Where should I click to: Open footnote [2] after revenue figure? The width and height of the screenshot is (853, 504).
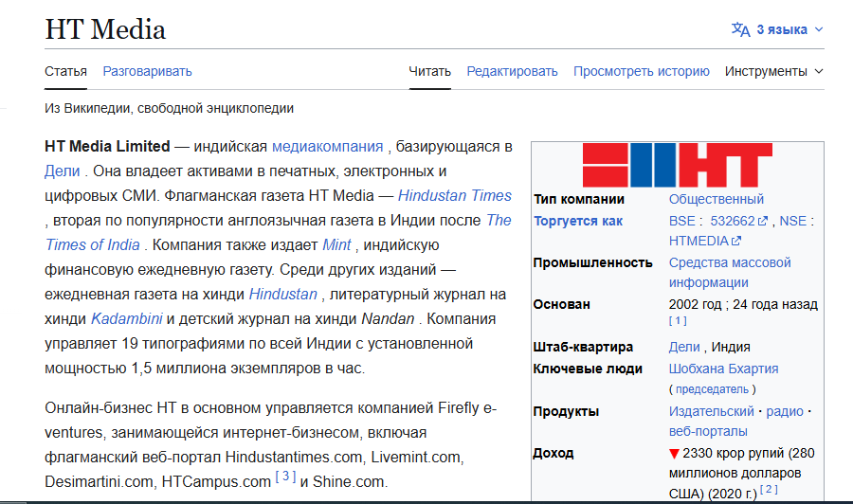pyautogui.click(x=769, y=489)
